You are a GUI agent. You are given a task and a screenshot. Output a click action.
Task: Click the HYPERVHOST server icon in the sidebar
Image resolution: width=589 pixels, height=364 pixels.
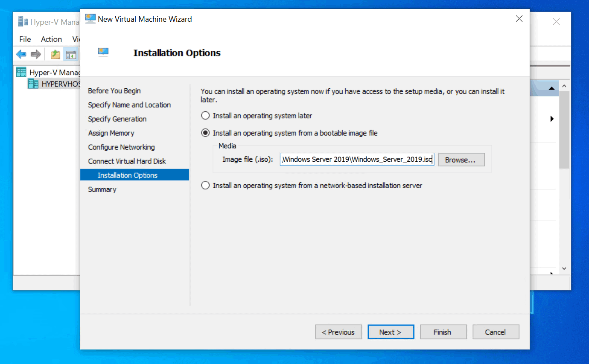point(33,84)
